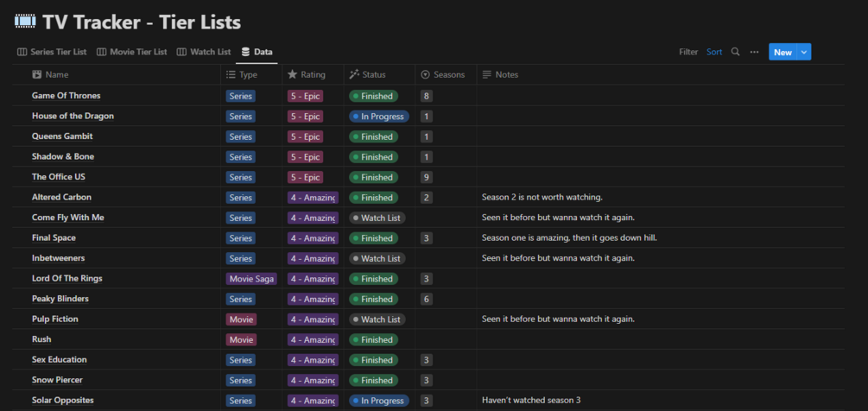Open the search magnifier icon
Image resolution: width=868 pixels, height=411 pixels.
coord(735,52)
